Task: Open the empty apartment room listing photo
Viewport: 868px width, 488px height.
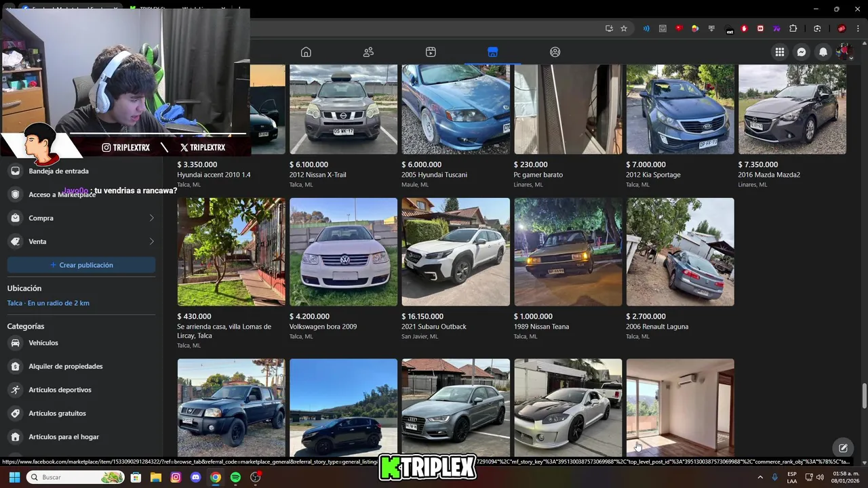Action: [680, 407]
